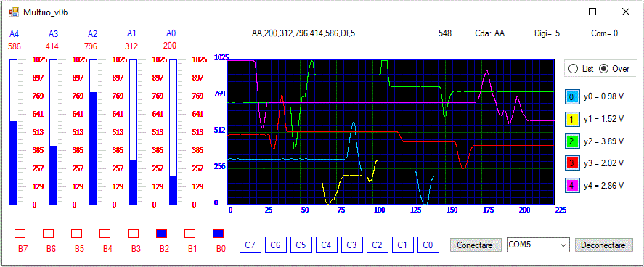Click the A1 analog level bar

click(133, 132)
